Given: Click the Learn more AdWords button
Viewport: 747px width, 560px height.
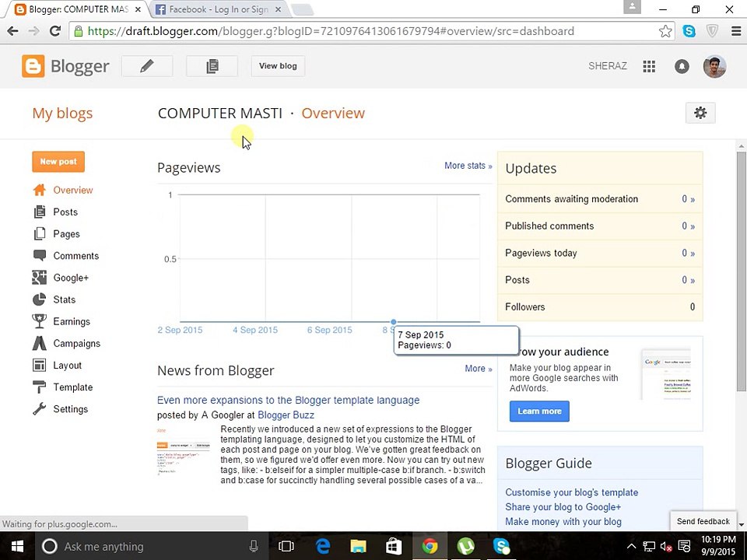Looking at the screenshot, I should 539,411.
